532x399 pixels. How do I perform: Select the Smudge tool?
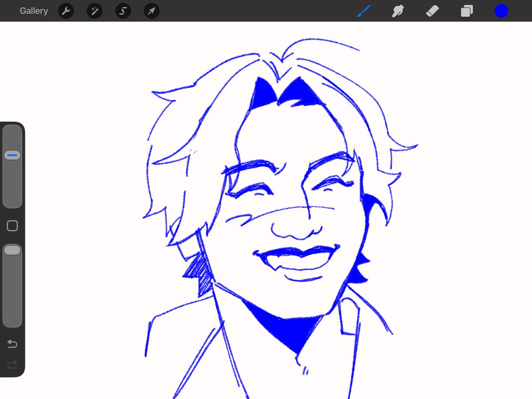(x=398, y=11)
